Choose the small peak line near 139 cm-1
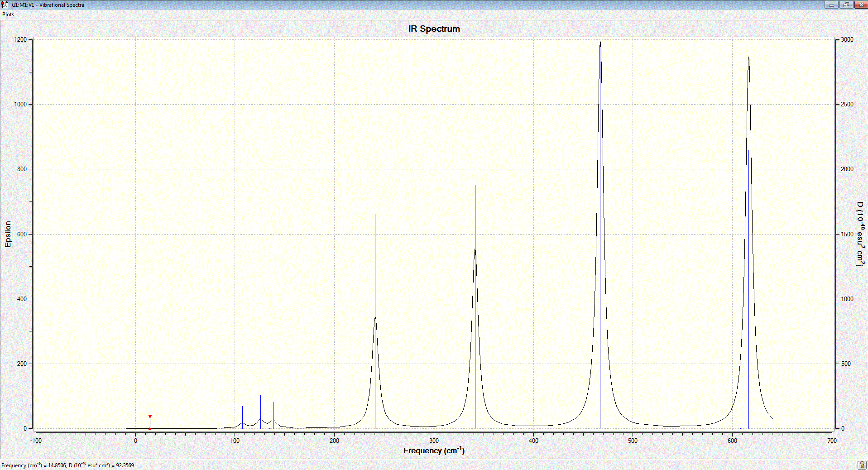868x470 pixels. pos(273,415)
